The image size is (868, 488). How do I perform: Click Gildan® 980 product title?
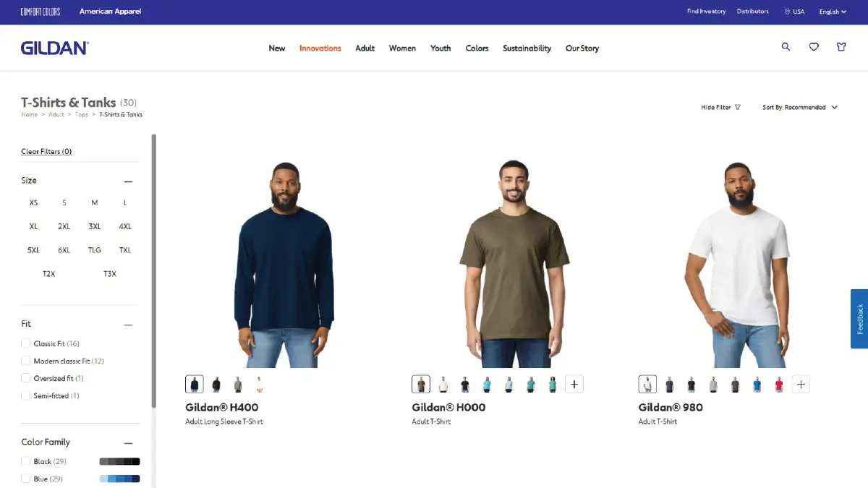pos(671,407)
